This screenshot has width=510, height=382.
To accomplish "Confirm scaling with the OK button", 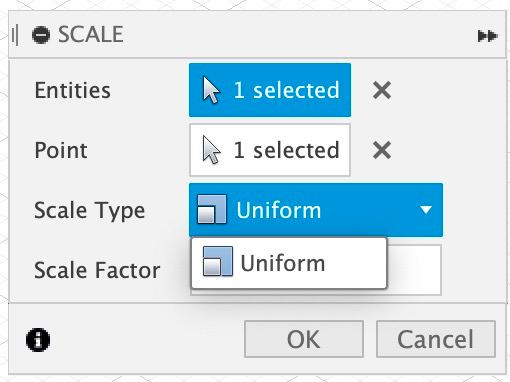I will [x=304, y=339].
